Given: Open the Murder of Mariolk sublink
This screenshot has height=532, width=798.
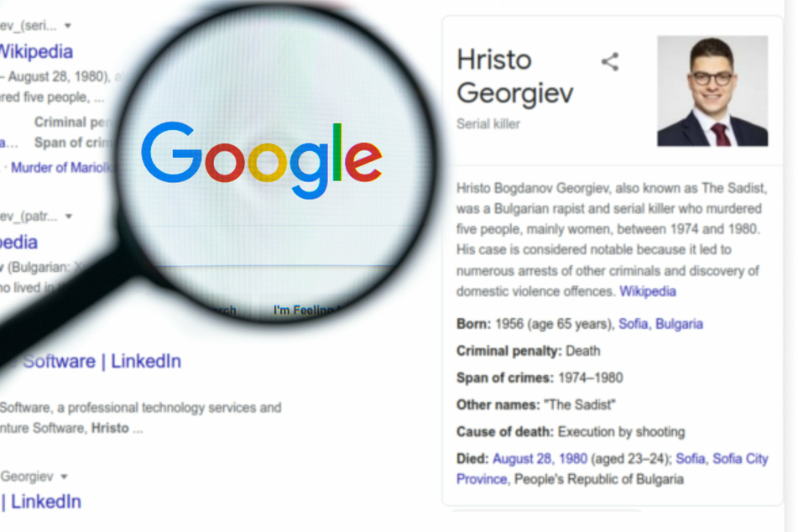Looking at the screenshot, I should (61, 168).
